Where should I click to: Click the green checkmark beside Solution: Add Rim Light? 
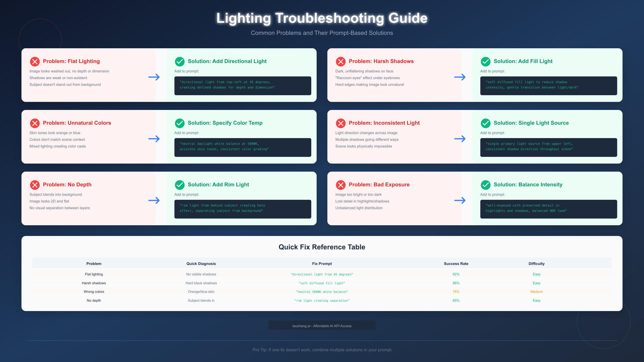pos(180,185)
